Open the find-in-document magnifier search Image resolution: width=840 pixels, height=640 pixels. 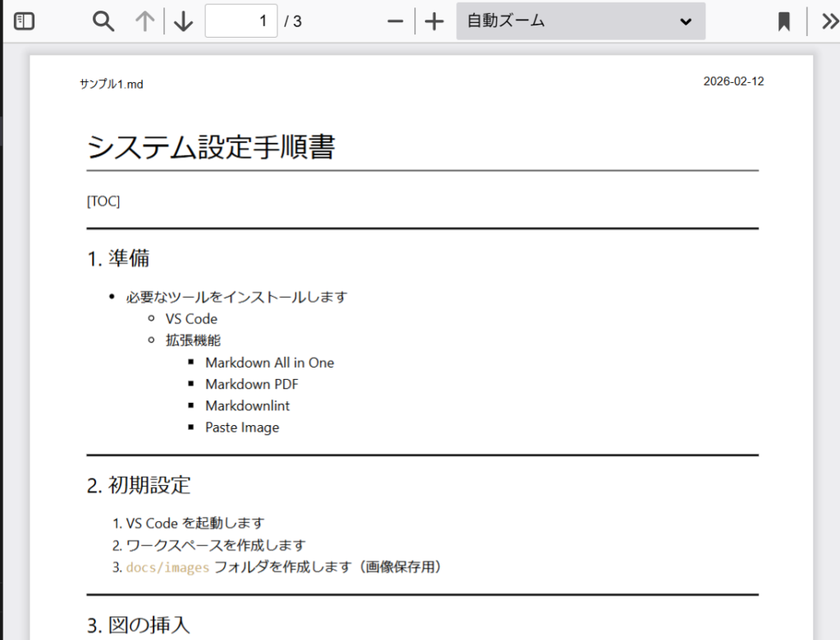click(103, 21)
